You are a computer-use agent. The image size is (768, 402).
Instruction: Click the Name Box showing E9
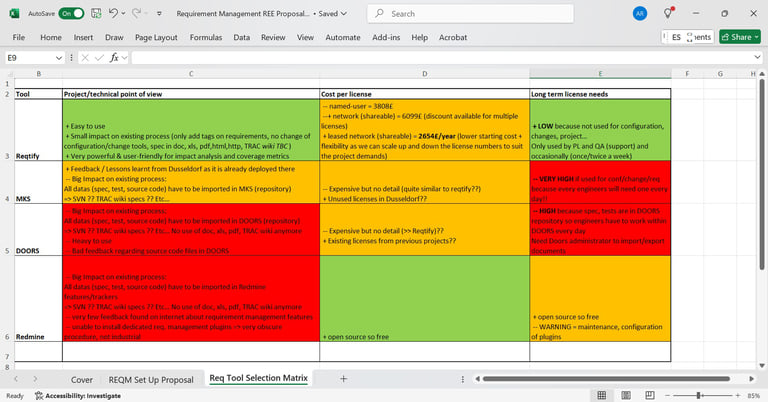click(29, 58)
